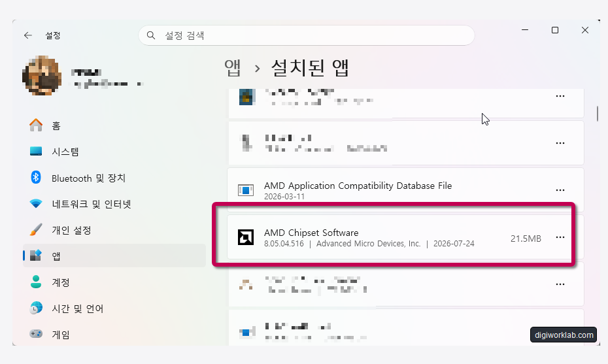Focus the 설정 검색 search field
This screenshot has width=608, height=364.
[307, 35]
